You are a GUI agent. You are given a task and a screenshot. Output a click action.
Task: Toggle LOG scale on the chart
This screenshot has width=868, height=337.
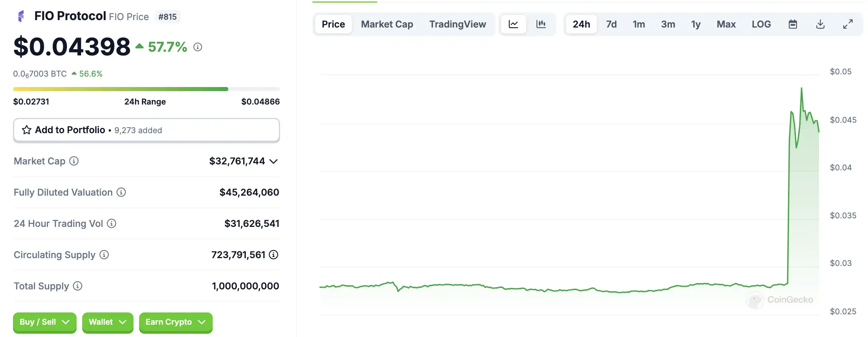[761, 25]
